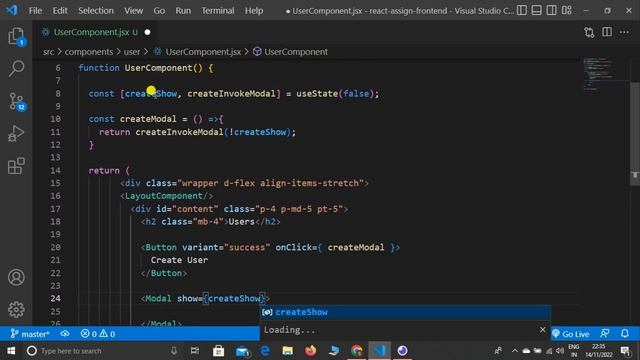Open Edge browser from taskbar
This screenshot has width=640, height=360.
click(x=265, y=351)
